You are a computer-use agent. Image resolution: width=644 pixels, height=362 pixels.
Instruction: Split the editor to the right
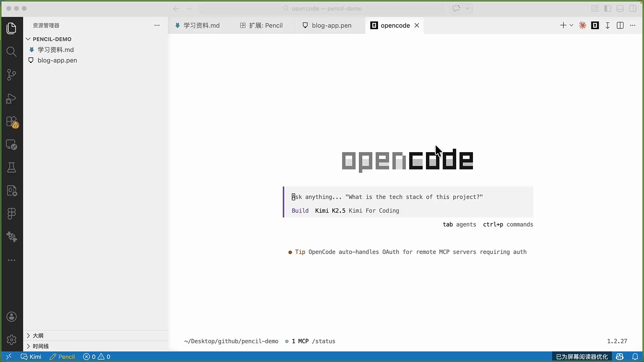click(x=620, y=25)
